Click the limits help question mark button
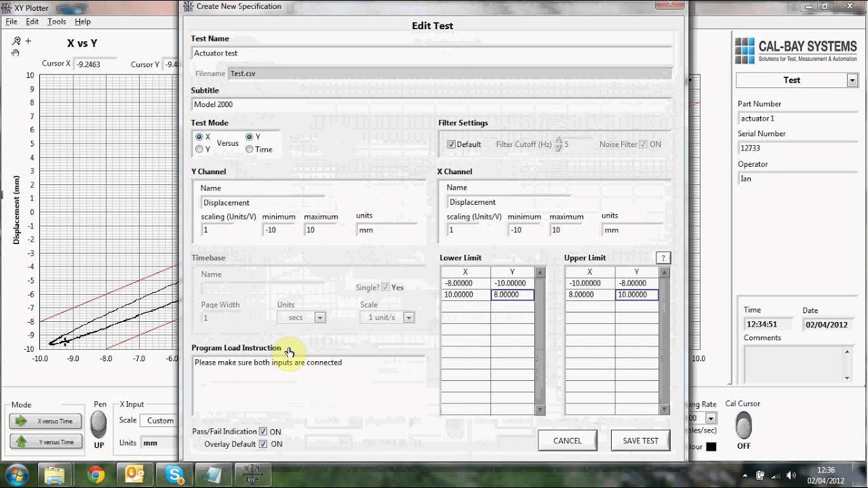Screen dimensions: 868x488 (x=663, y=258)
